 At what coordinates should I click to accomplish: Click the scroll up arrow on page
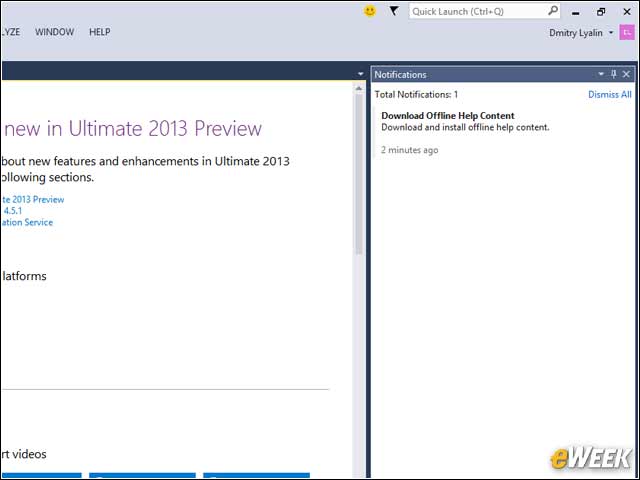(x=359, y=88)
